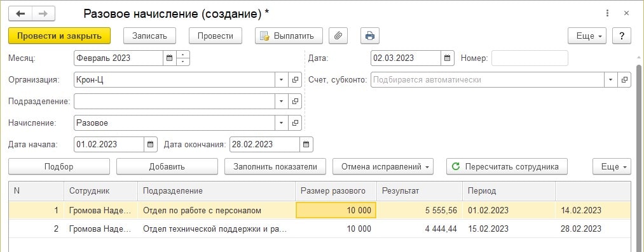Viewport: 644px width, 252px height.
Task: Select Отдел технической поддержки cell
Action: point(216,229)
